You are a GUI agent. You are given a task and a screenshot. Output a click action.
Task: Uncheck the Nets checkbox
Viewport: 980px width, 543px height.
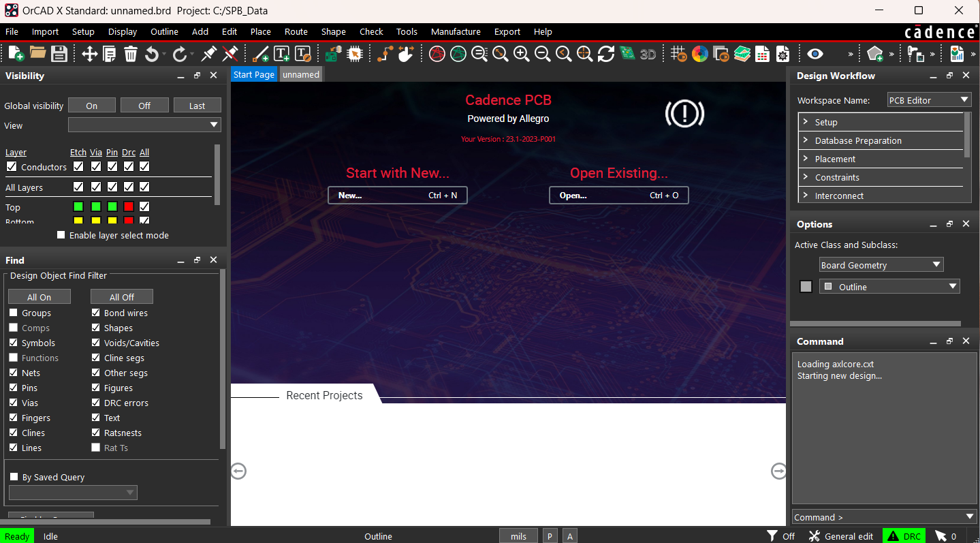coord(14,373)
